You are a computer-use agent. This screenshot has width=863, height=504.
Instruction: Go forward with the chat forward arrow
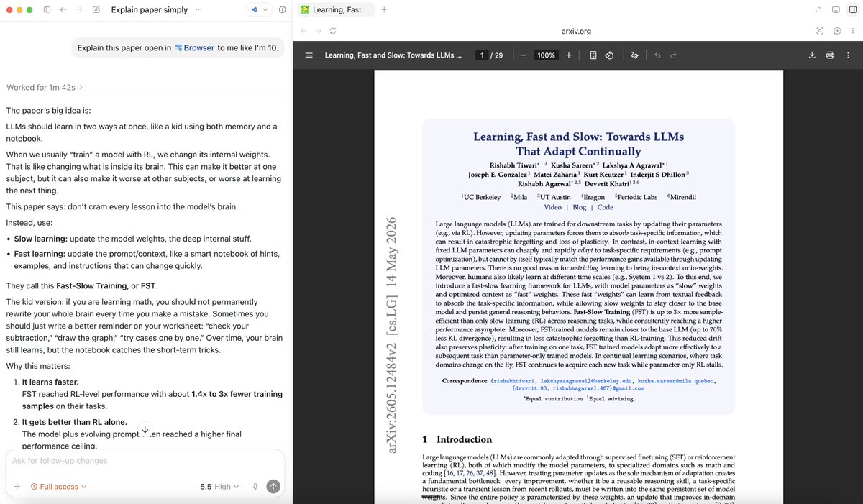[80, 10]
